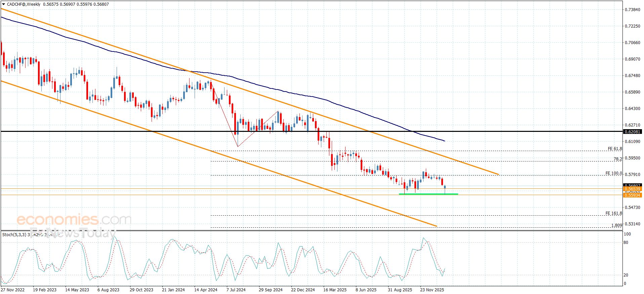Click the Stoch(5,3,3) indicator label
The height and width of the screenshot is (294, 644).
14,234
